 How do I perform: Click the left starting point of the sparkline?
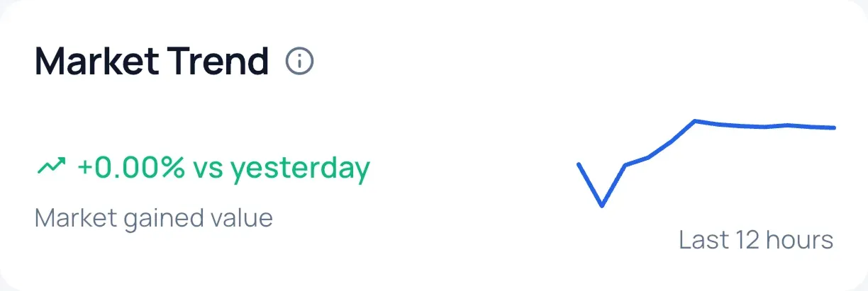pyautogui.click(x=579, y=164)
